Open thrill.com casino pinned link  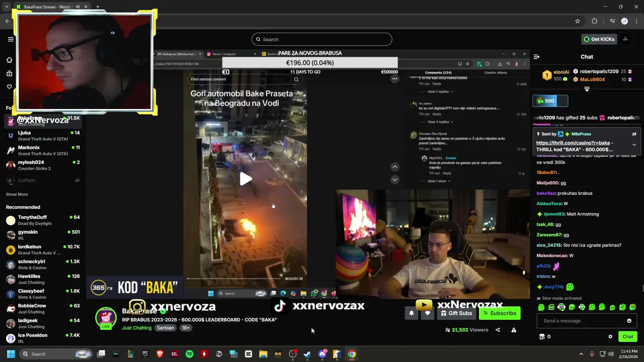(573, 143)
